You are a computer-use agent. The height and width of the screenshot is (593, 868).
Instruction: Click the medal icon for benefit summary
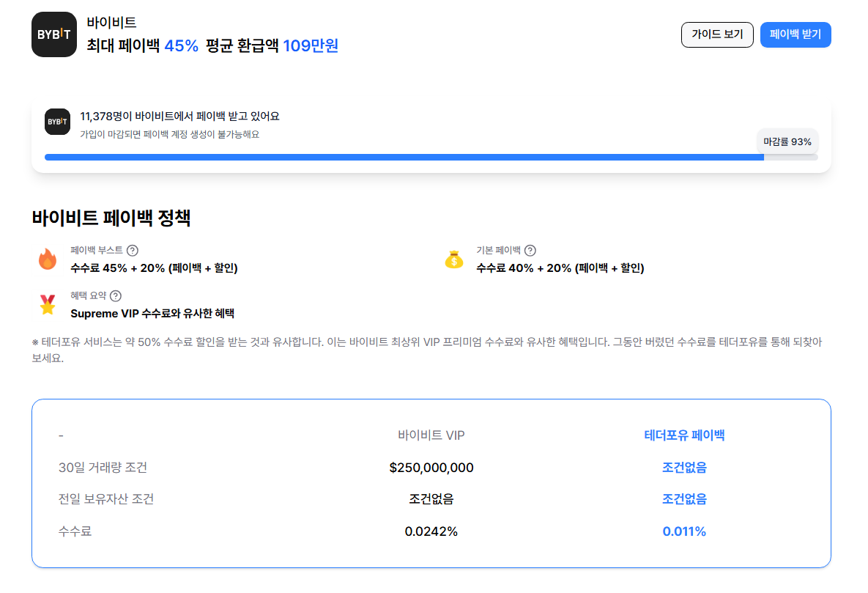point(48,304)
